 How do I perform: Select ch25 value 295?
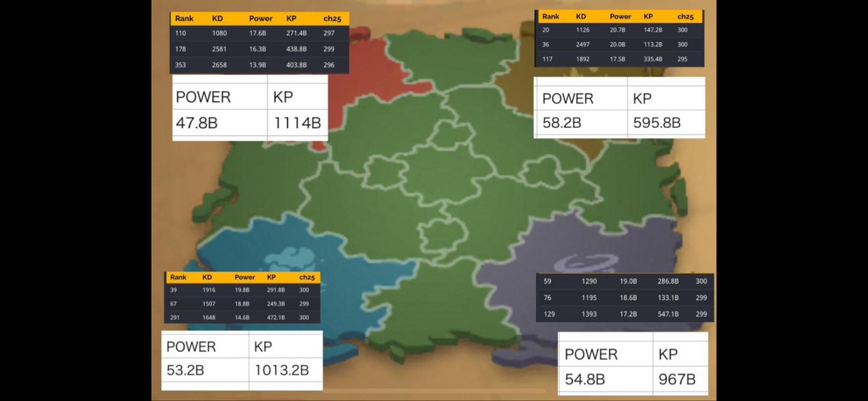[x=683, y=59]
